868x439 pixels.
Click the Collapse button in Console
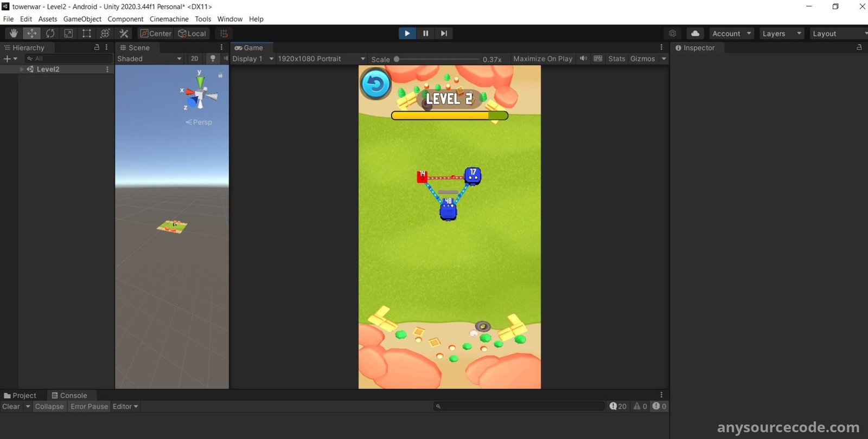49,406
